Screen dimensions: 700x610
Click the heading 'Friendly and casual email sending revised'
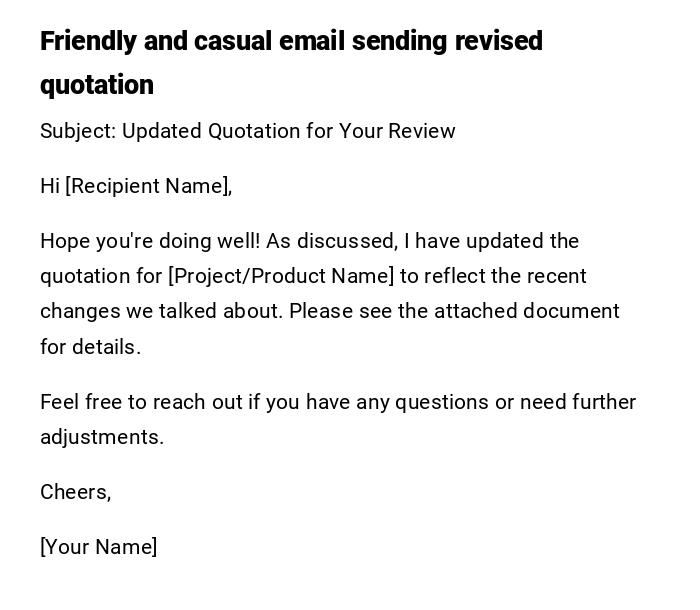pos(291,42)
